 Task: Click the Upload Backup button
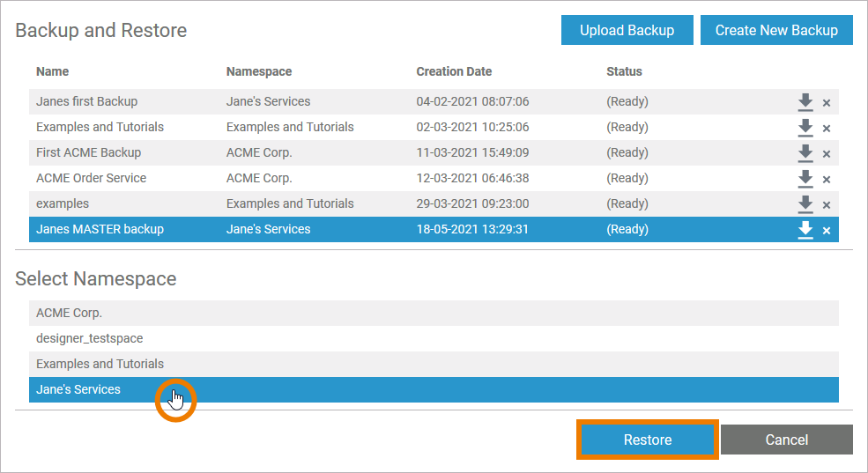(x=627, y=30)
